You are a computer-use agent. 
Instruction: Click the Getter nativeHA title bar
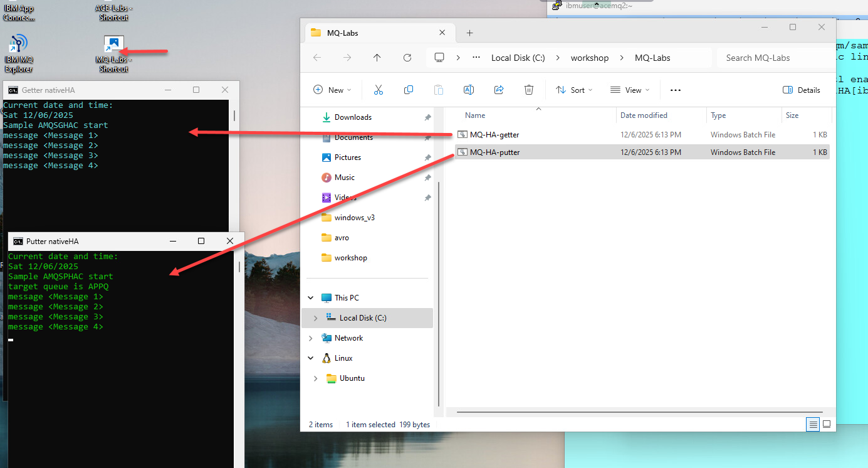121,90
